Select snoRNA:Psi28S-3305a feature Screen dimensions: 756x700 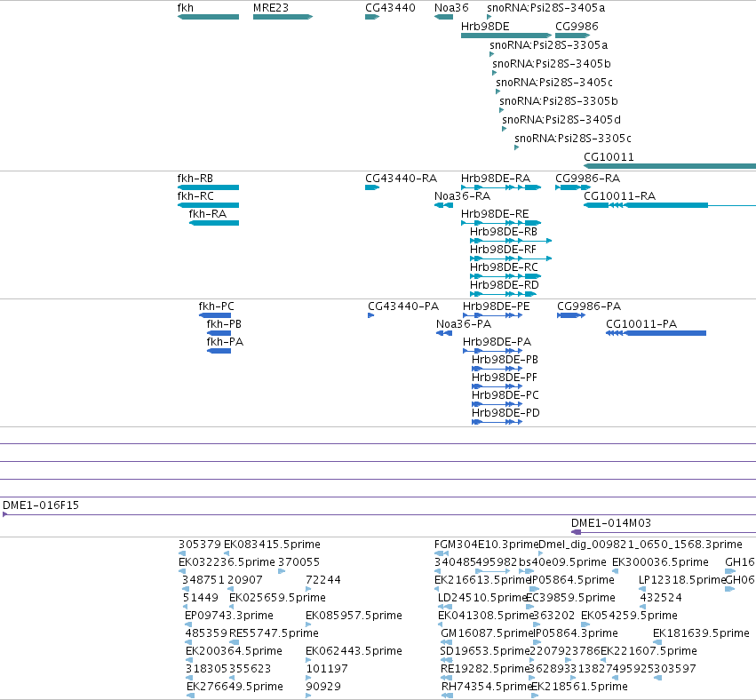click(x=492, y=54)
